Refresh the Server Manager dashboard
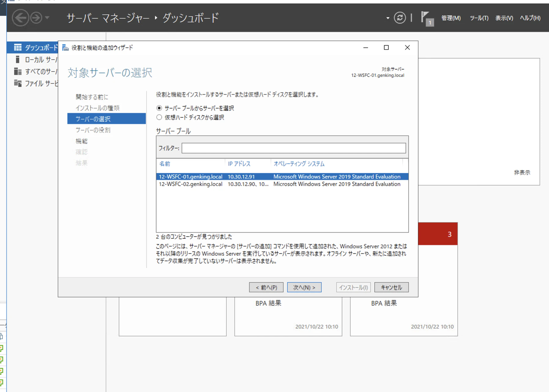 click(400, 18)
